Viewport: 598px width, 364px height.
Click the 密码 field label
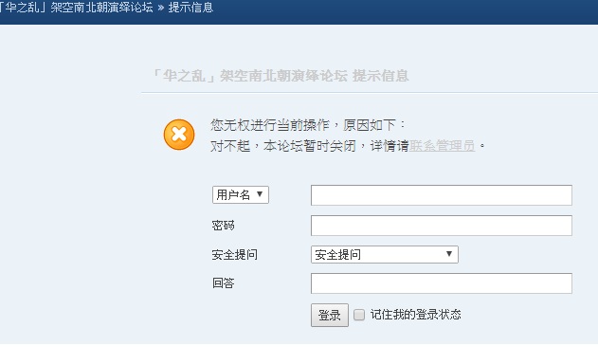coord(223,225)
